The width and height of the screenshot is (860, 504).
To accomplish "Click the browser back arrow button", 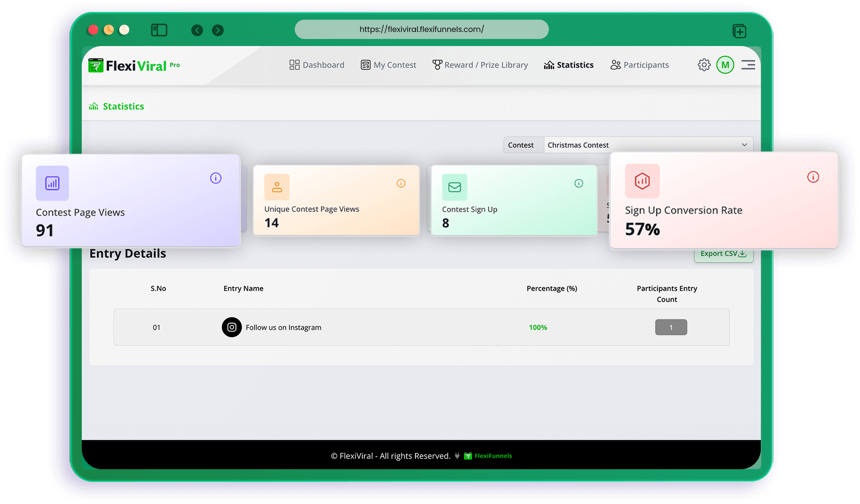I will [x=197, y=31].
